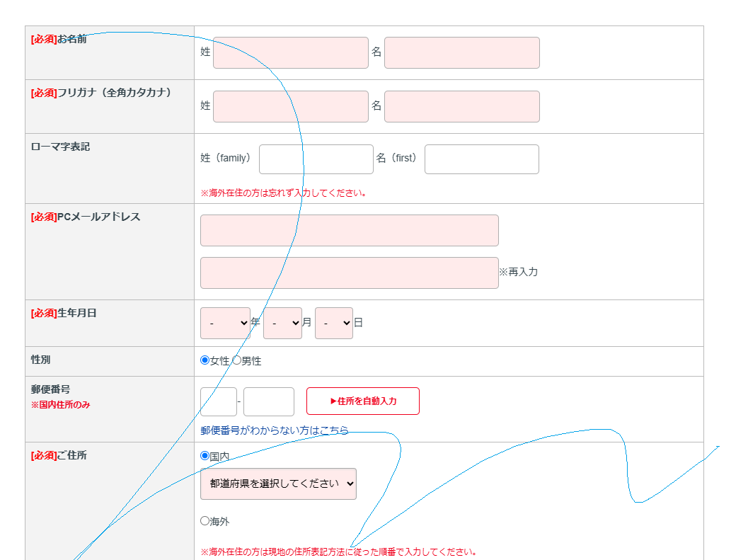This screenshot has width=731, height=560.
Task: Choose the 国内 address radio button
Action: (x=205, y=455)
